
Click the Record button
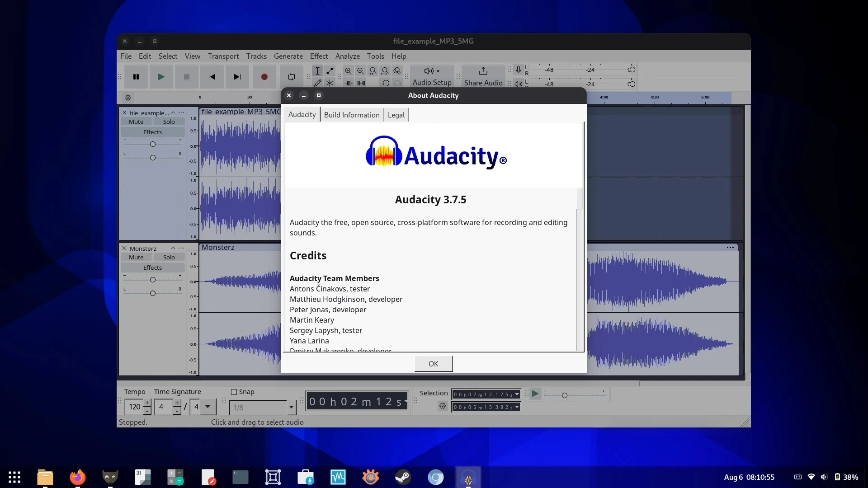[264, 77]
